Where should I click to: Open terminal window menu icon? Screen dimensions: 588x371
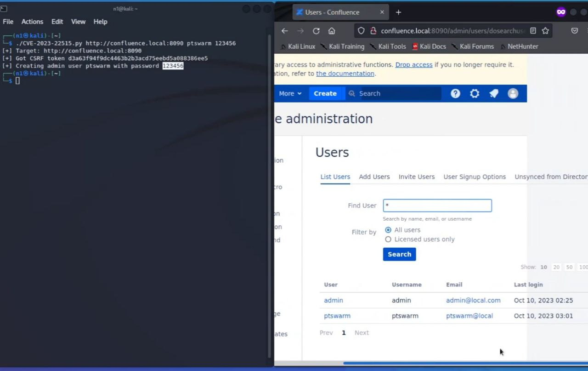point(4,9)
